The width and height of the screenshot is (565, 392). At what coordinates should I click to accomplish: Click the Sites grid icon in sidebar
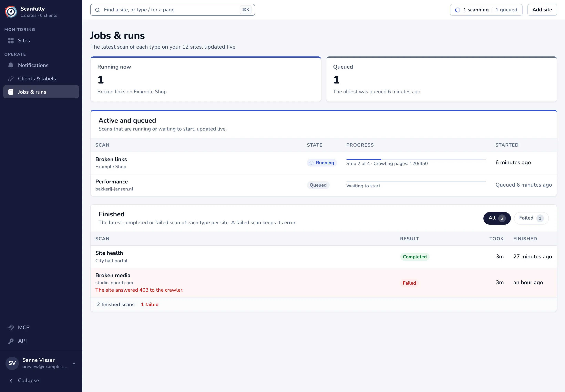[11, 41]
